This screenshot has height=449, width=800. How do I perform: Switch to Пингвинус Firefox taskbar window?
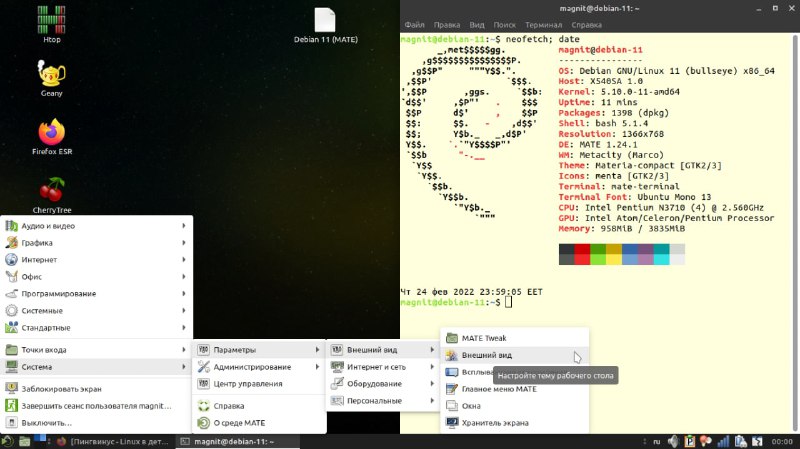[114, 441]
